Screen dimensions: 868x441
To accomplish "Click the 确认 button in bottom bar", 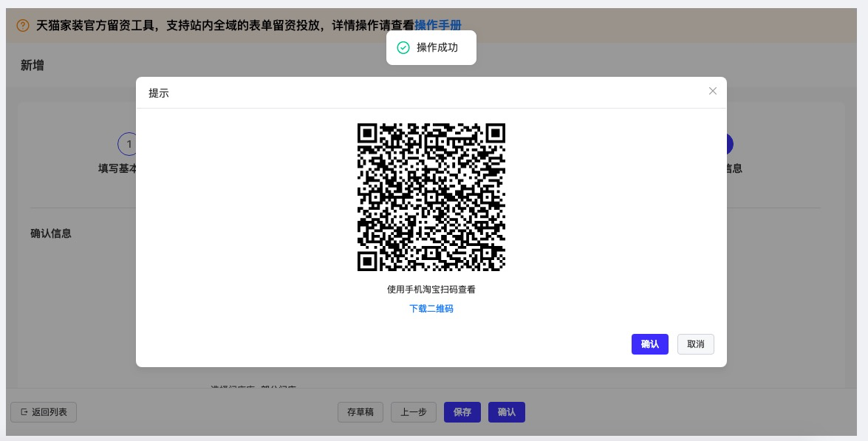I will click(x=507, y=412).
